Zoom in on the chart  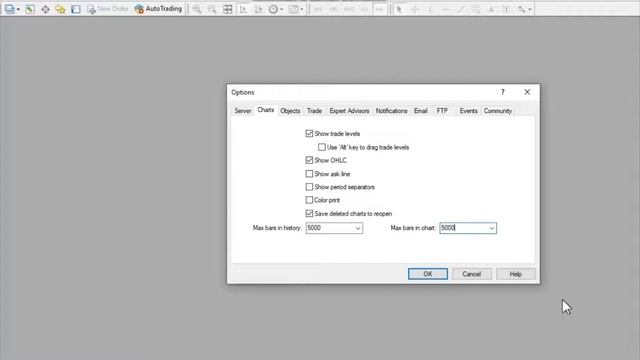click(197, 9)
